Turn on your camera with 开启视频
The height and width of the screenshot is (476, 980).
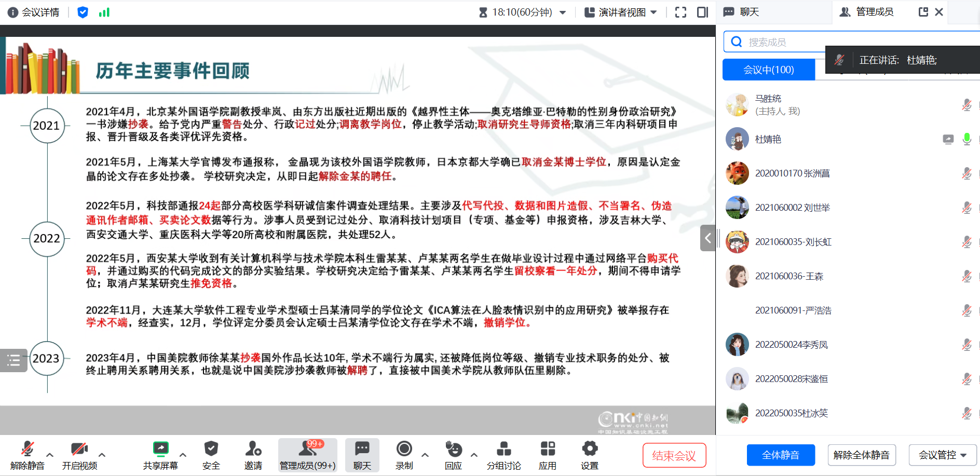(x=79, y=454)
